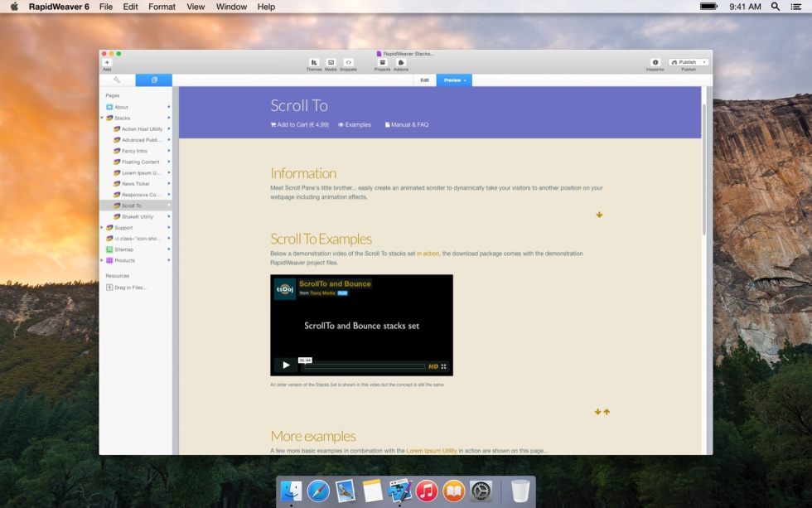Select the Products page row
This screenshot has width=812, height=508.
coord(136,260)
